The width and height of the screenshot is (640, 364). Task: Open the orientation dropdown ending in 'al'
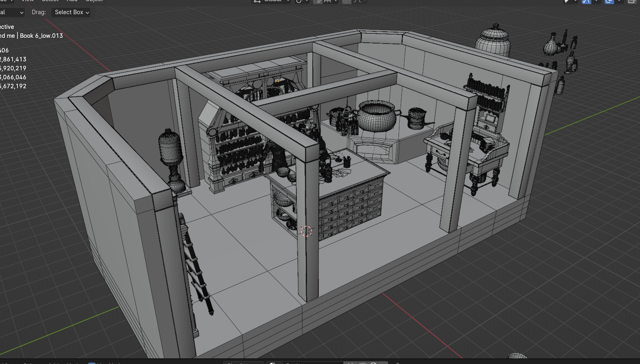pyautogui.click(x=12, y=12)
